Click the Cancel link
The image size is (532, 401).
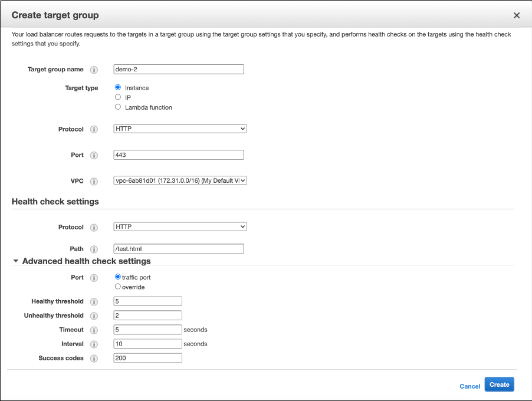coord(469,386)
